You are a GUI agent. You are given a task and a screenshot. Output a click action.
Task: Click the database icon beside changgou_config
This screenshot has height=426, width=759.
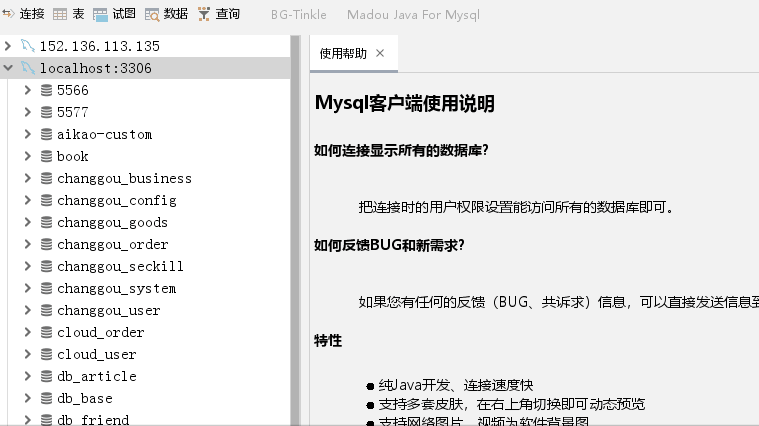(46, 200)
